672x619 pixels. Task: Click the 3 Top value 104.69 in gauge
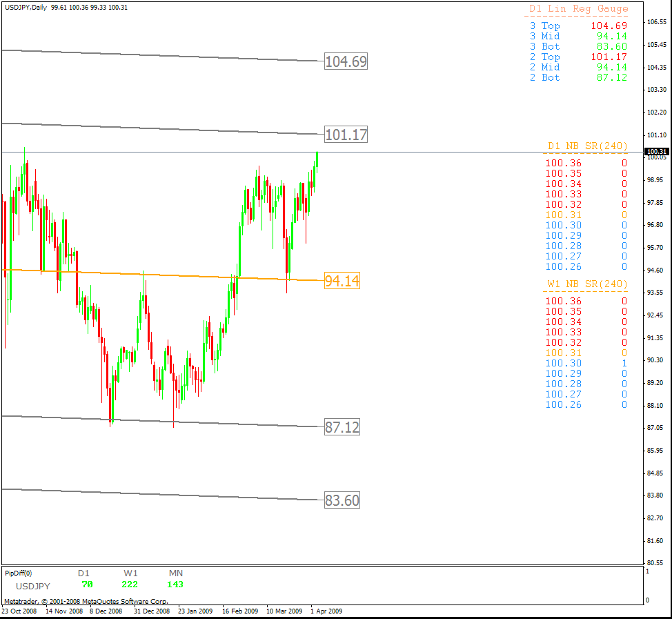click(609, 26)
